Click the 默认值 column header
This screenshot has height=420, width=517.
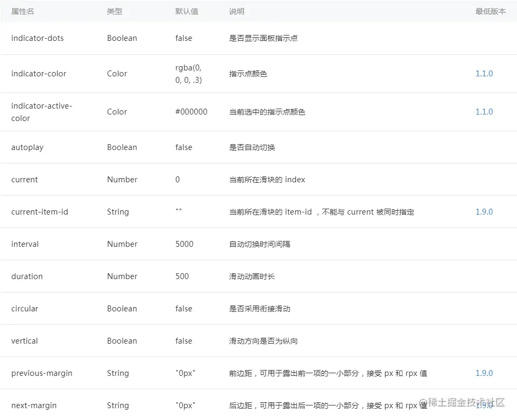point(187,11)
